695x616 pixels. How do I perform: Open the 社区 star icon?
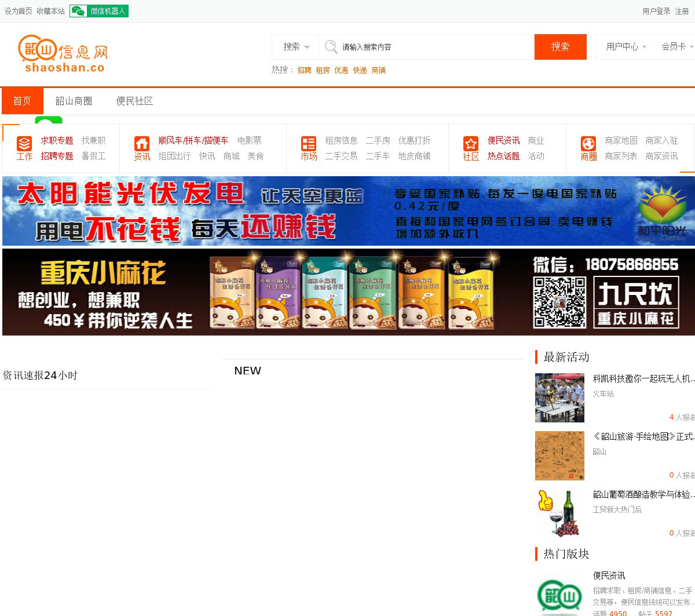point(471,143)
